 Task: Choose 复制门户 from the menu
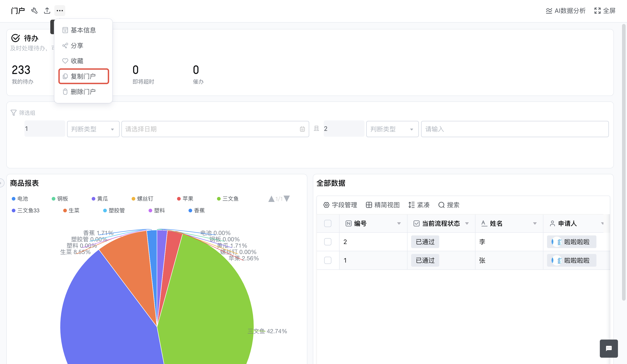(84, 76)
